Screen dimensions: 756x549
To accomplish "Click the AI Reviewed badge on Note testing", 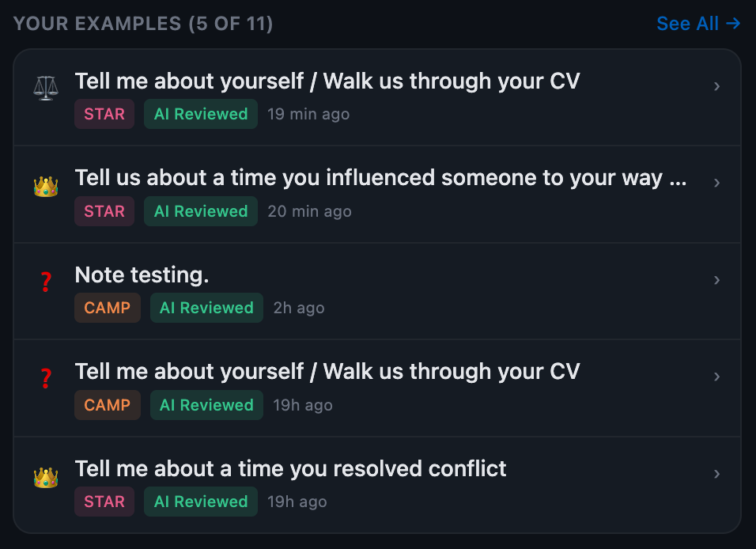I will click(206, 308).
